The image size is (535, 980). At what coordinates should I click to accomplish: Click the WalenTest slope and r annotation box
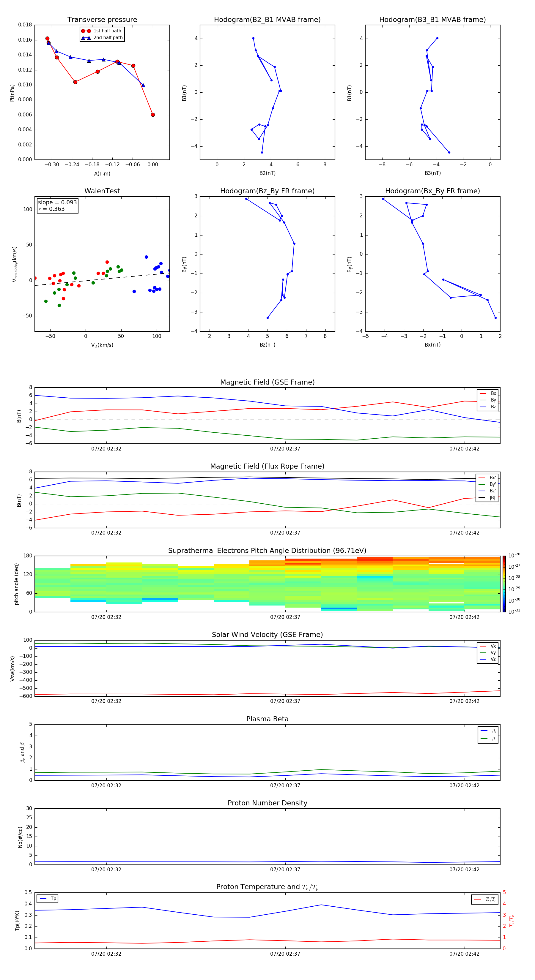tap(57, 206)
